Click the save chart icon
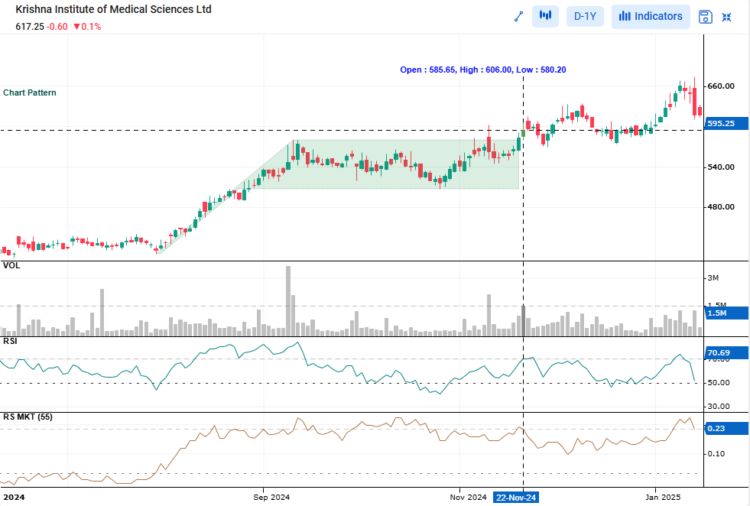The height and width of the screenshot is (506, 750). point(705,16)
